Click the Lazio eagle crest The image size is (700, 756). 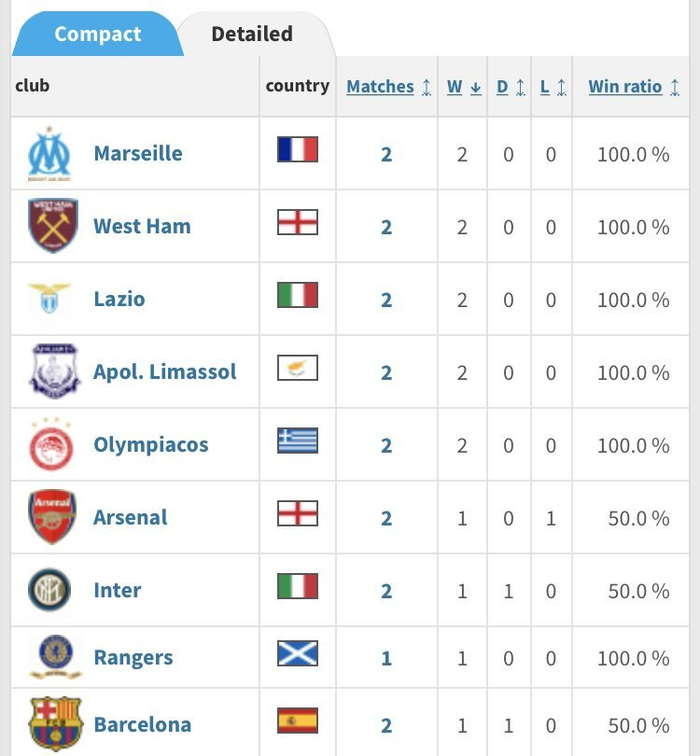(49, 299)
